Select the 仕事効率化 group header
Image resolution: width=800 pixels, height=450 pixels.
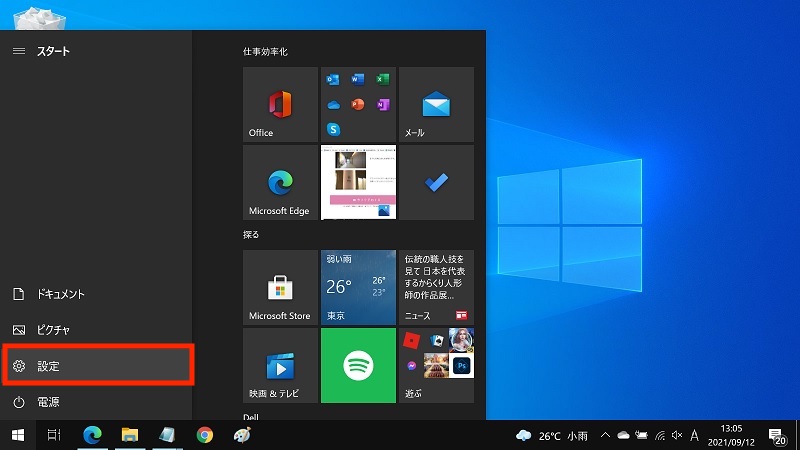tap(265, 52)
